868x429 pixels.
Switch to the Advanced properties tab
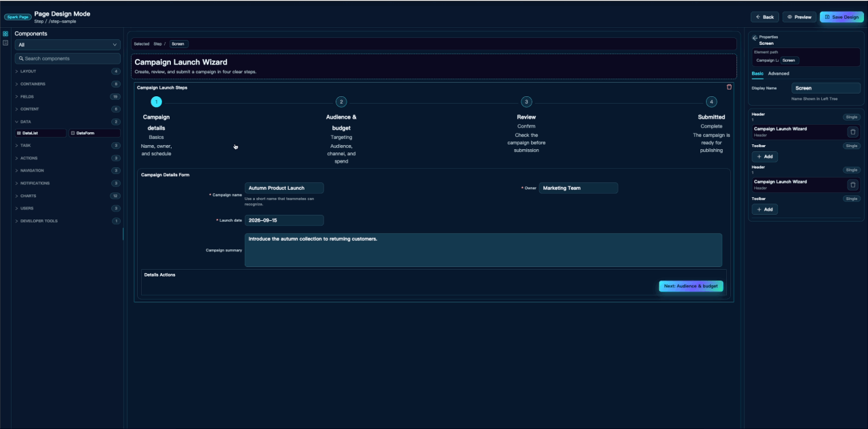[x=778, y=73]
